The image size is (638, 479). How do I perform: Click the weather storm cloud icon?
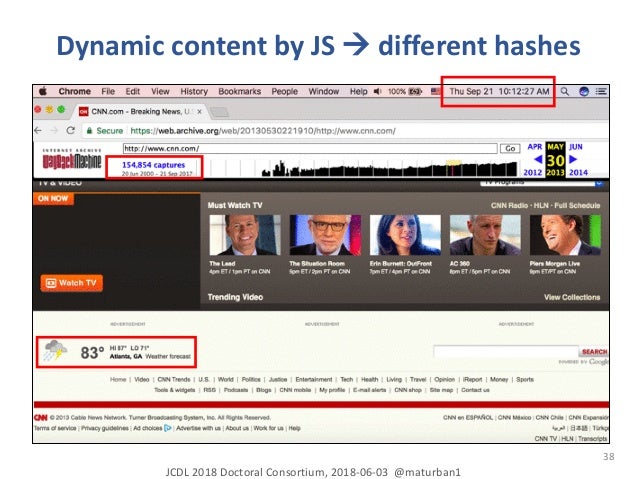pos(56,351)
